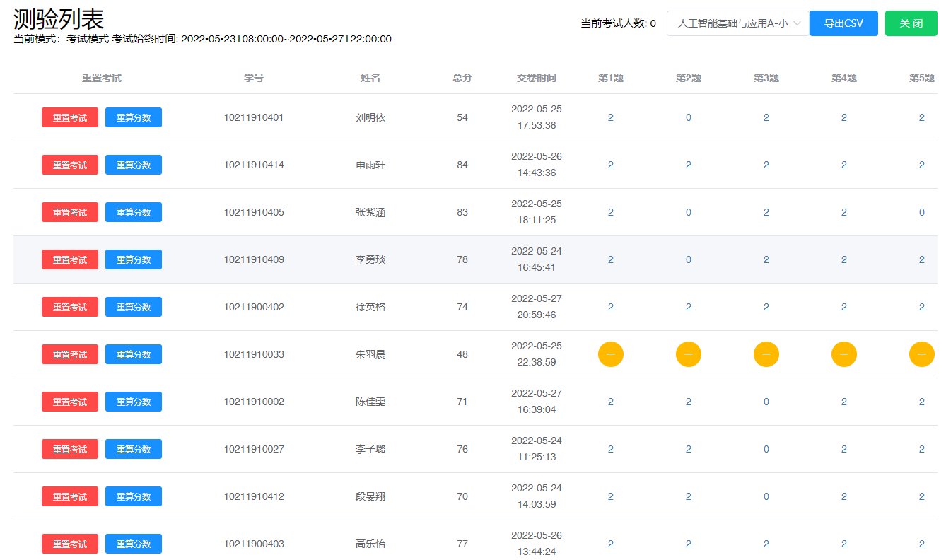Click the dropdown chevron arrow beside course name
946x560 pixels.
(x=797, y=23)
